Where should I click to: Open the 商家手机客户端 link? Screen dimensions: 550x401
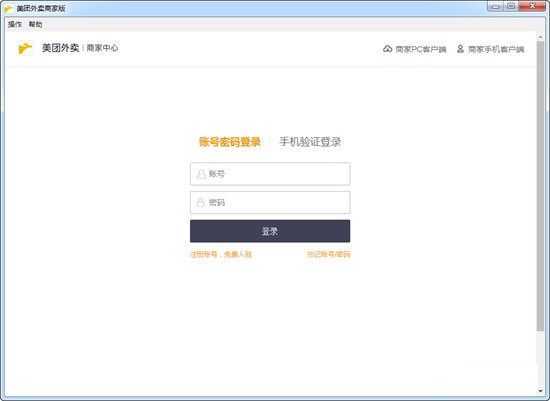pyautogui.click(x=496, y=49)
